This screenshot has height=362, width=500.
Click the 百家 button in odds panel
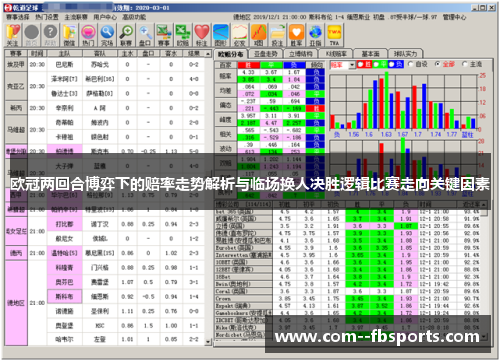[226, 65]
